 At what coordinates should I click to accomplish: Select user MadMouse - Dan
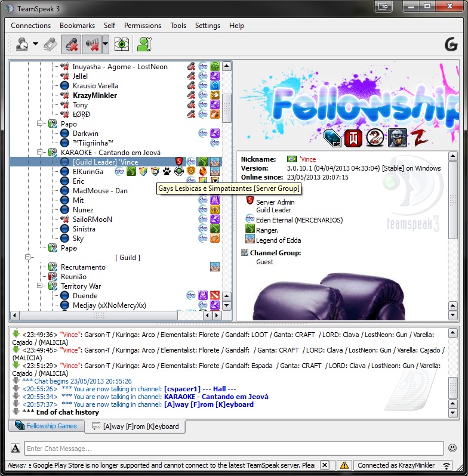click(x=100, y=191)
